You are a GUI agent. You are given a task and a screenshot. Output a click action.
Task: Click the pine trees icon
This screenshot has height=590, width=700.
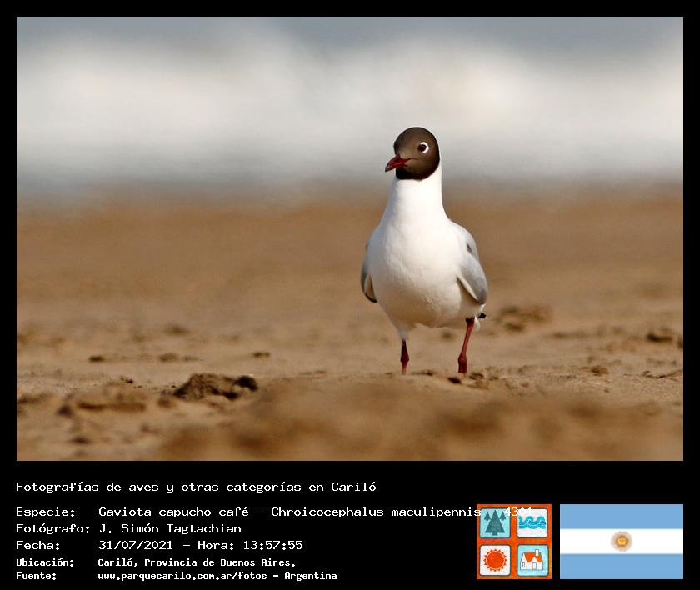click(x=495, y=523)
